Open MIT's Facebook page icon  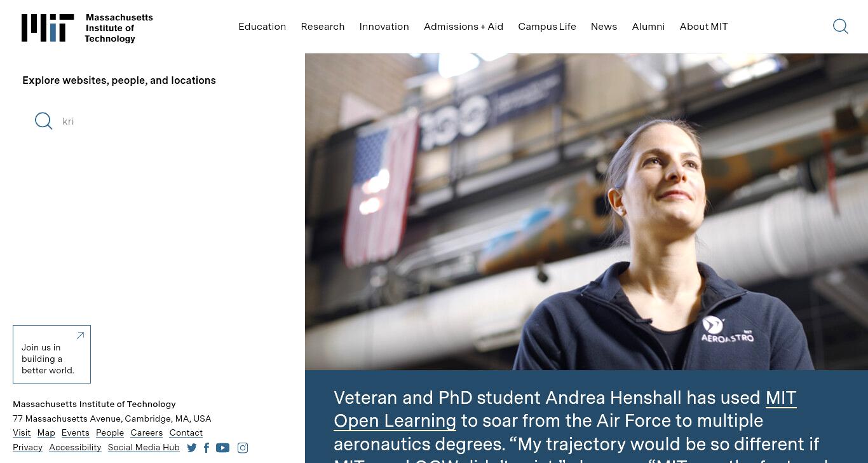pos(207,448)
